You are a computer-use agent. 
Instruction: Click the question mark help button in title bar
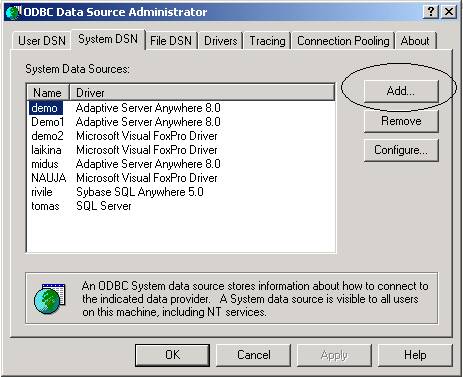pos(431,12)
